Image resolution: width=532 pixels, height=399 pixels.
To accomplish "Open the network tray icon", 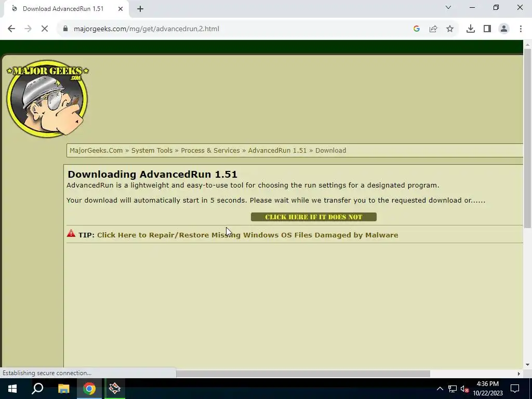I will tap(453, 389).
